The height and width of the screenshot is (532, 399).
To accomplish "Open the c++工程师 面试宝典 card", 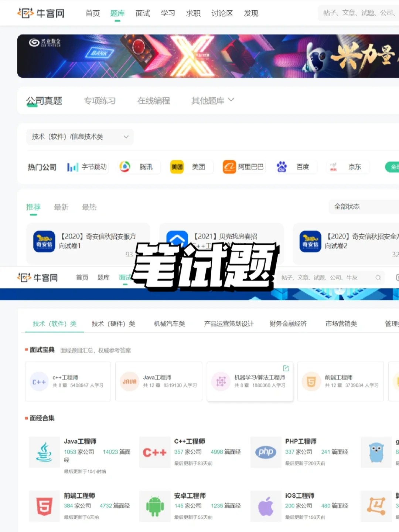I will click(68, 382).
